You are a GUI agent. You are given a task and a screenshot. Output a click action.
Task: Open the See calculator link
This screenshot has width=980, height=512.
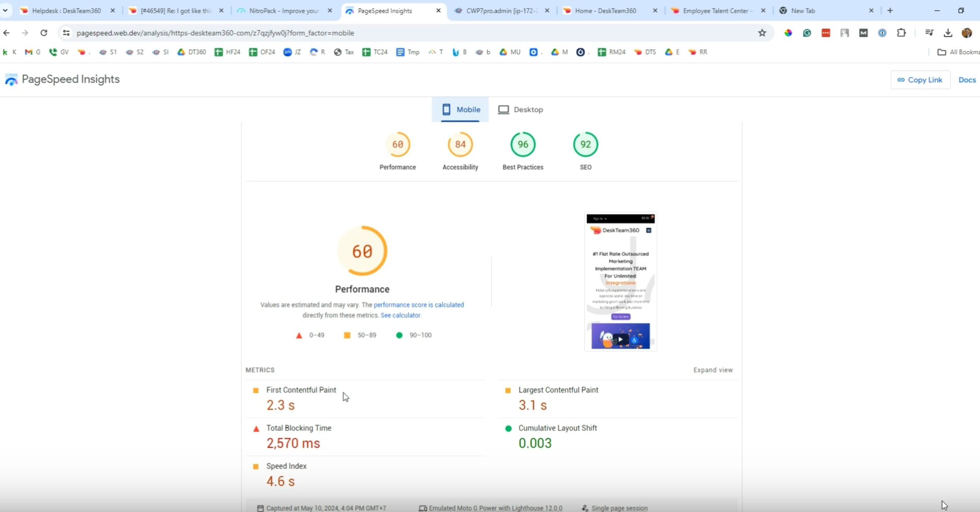click(x=401, y=315)
